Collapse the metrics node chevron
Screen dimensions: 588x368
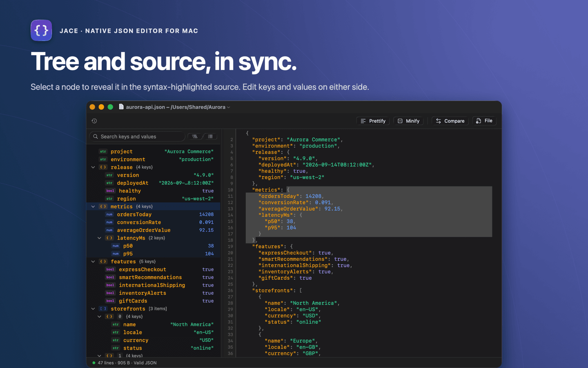tap(93, 206)
